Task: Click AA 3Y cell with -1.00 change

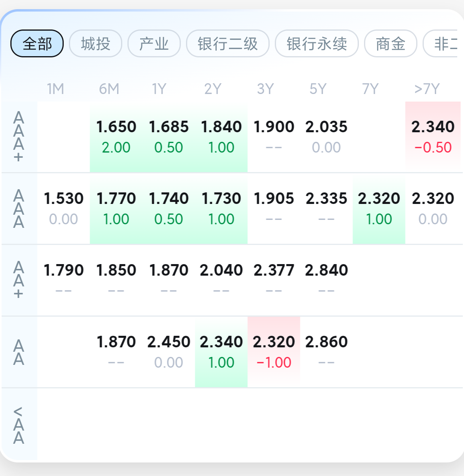Action: click(x=274, y=352)
